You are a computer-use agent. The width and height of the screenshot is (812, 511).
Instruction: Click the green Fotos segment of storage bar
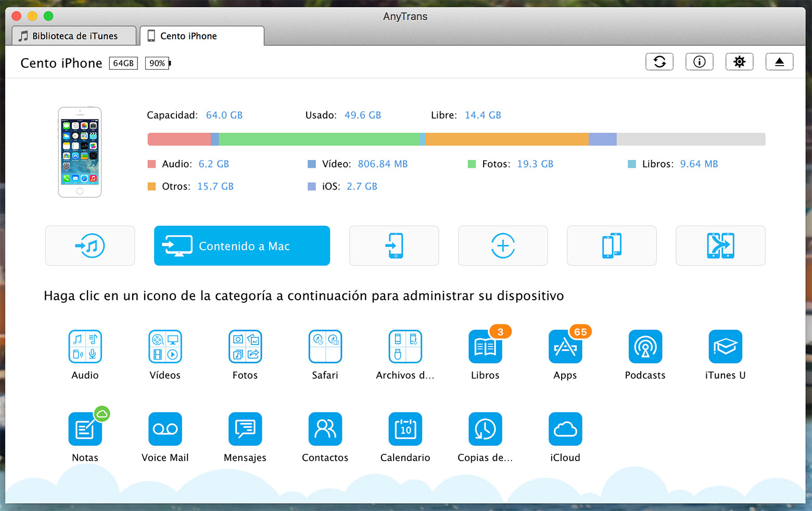pos(319,139)
